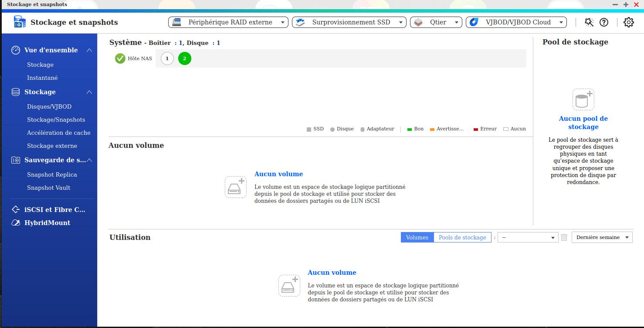This screenshot has height=328, width=644.
Task: Open the empty volume selector combo box
Action: (528, 237)
